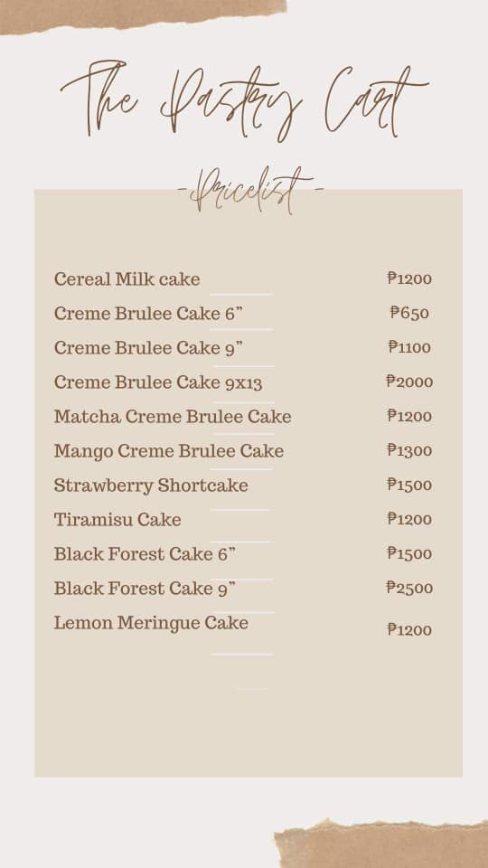Select Strawberry Shortcake item

click(x=151, y=486)
